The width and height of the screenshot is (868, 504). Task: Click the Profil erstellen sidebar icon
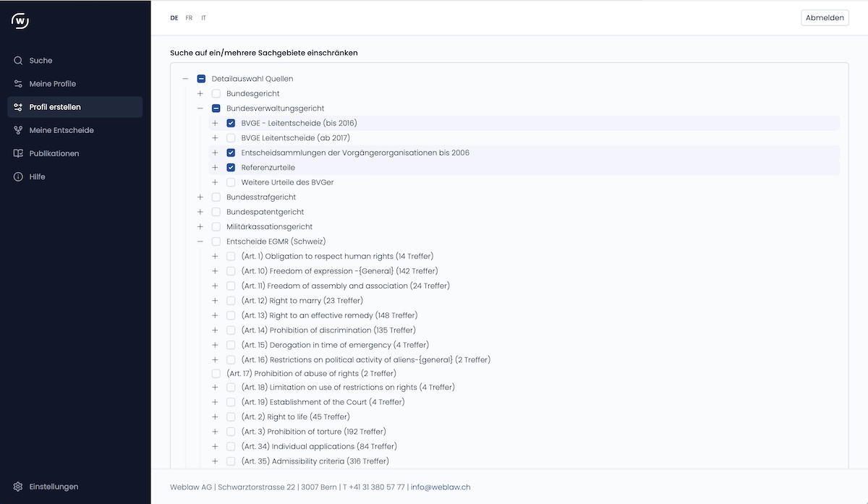pos(18,107)
